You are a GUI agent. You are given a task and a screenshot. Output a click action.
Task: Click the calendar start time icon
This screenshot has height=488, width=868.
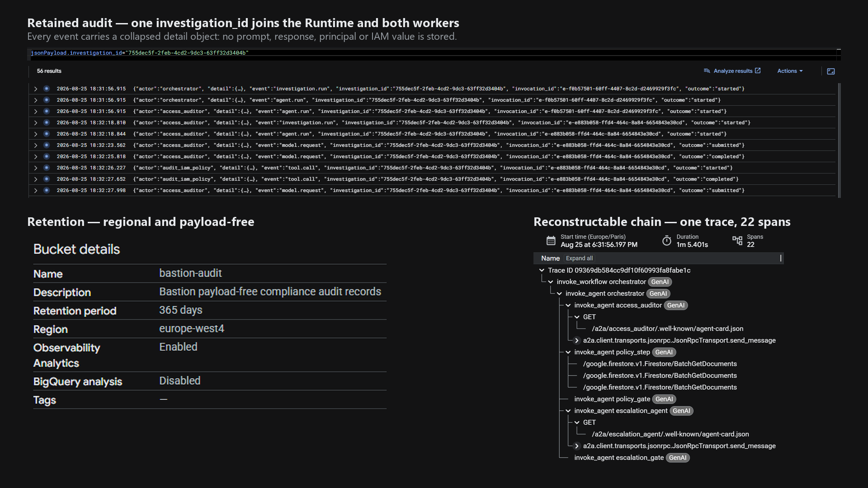pos(551,241)
